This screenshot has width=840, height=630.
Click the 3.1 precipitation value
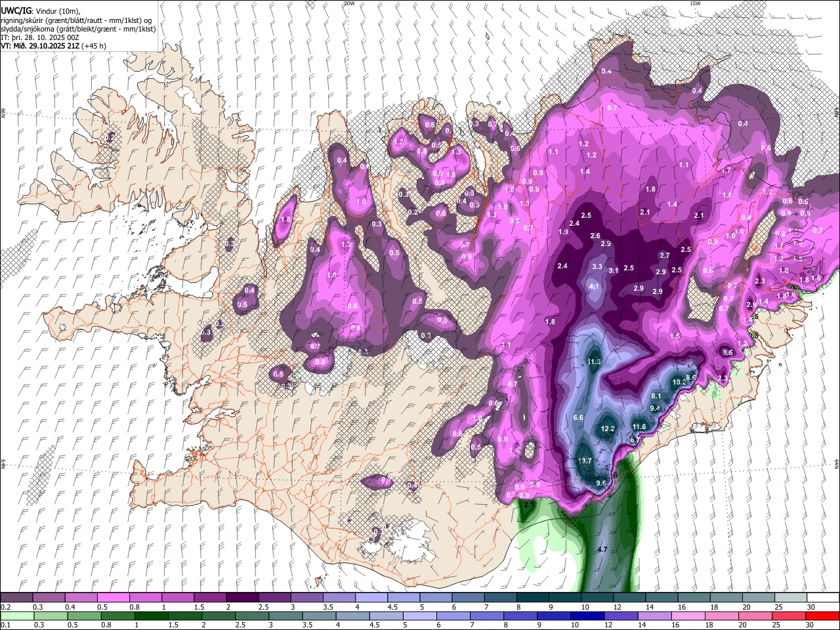613,271
